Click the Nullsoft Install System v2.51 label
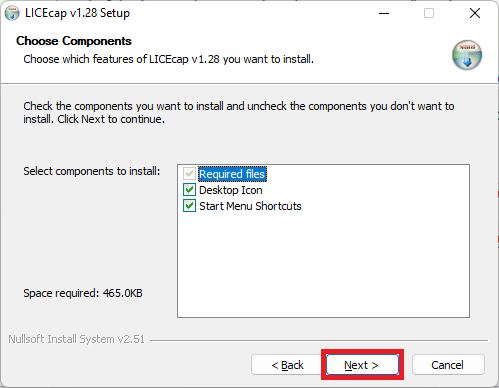This screenshot has width=499, height=388. pos(76,339)
